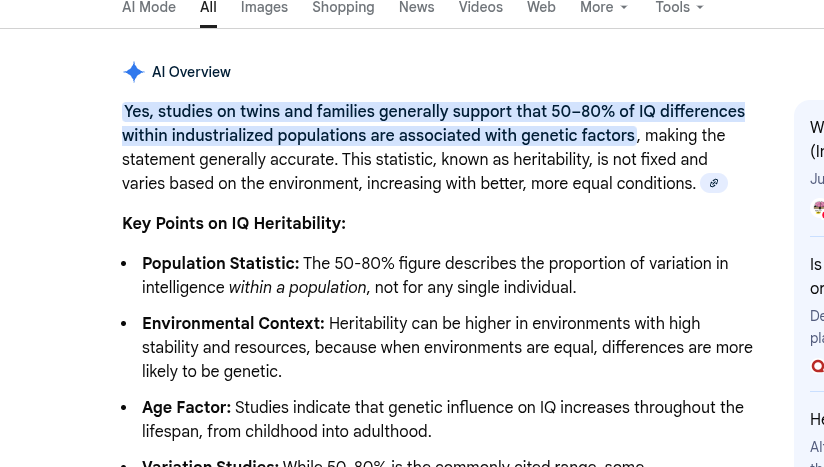
Task: Open the Shopping results tab
Action: (x=343, y=8)
